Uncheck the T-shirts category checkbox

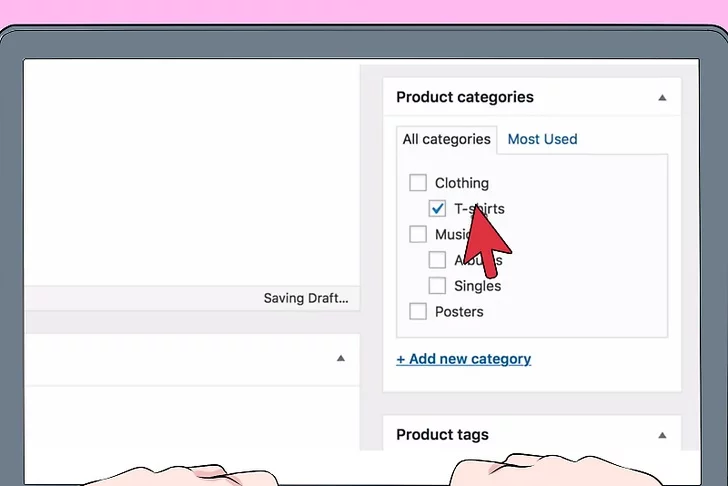pos(437,209)
